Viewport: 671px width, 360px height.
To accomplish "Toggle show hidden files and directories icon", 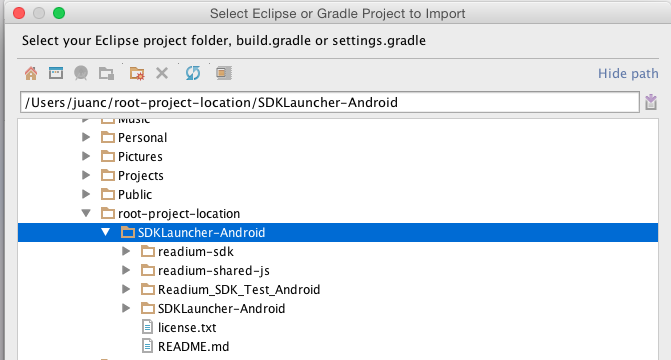I will tap(224, 73).
